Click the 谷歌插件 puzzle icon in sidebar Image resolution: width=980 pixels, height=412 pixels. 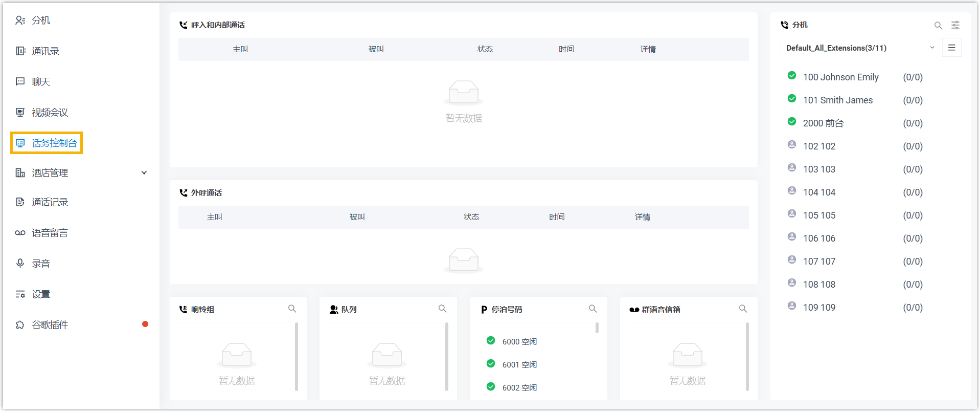click(x=20, y=325)
